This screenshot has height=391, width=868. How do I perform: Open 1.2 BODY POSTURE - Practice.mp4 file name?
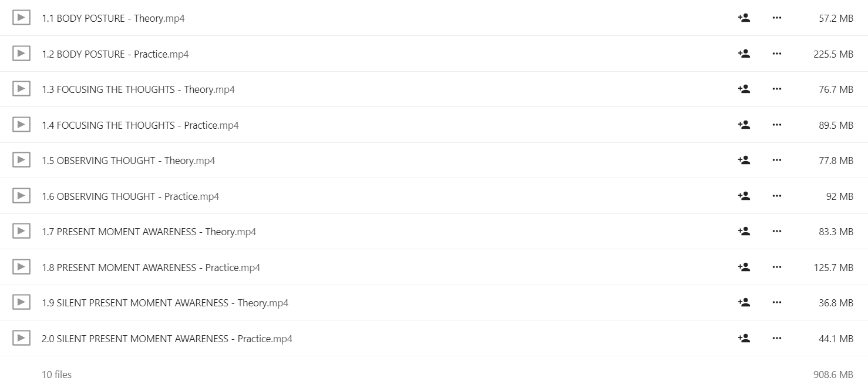[115, 54]
